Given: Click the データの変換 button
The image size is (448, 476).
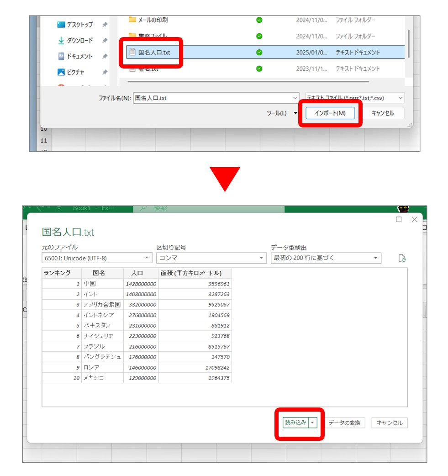Looking at the screenshot, I should 345,423.
